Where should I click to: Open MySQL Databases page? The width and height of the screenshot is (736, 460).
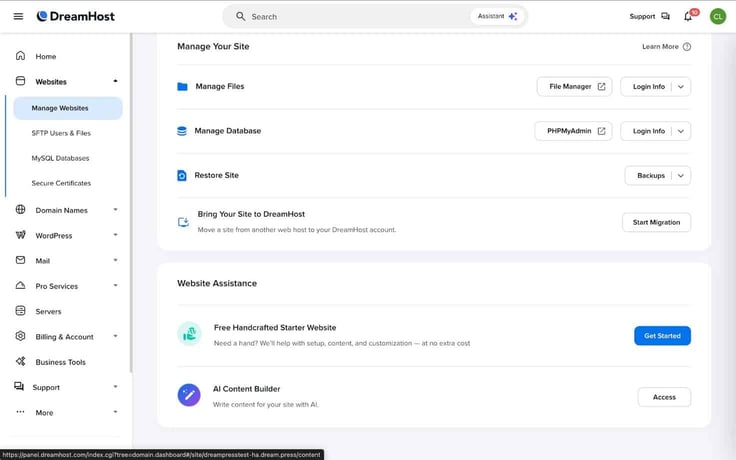coord(60,158)
